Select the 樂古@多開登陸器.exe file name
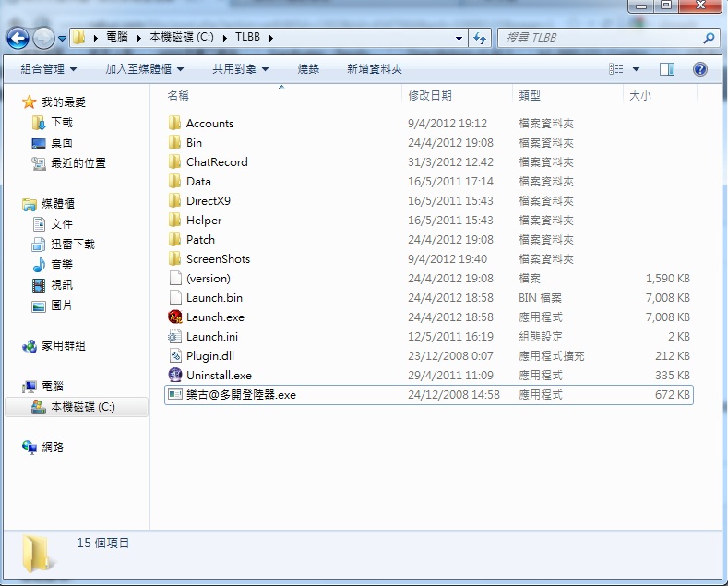This screenshot has width=728, height=586. tap(241, 395)
